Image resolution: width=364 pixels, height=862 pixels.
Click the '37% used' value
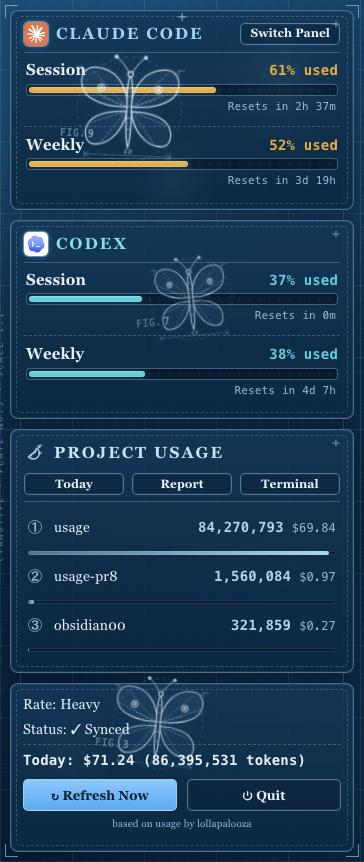tap(304, 280)
